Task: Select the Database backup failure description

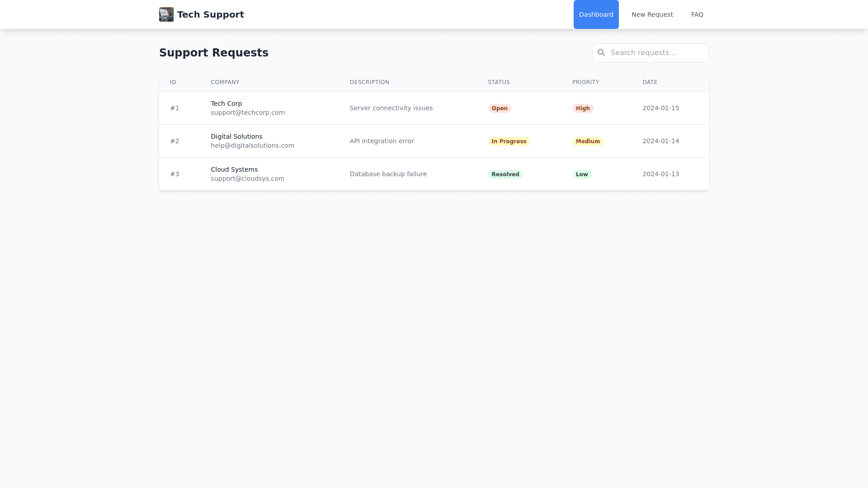Action: [388, 174]
